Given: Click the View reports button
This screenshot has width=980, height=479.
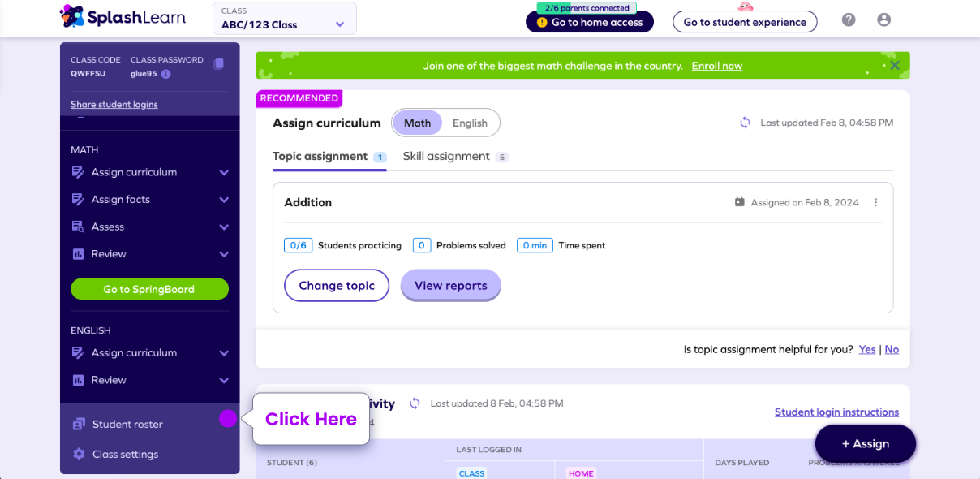Looking at the screenshot, I should tap(450, 285).
